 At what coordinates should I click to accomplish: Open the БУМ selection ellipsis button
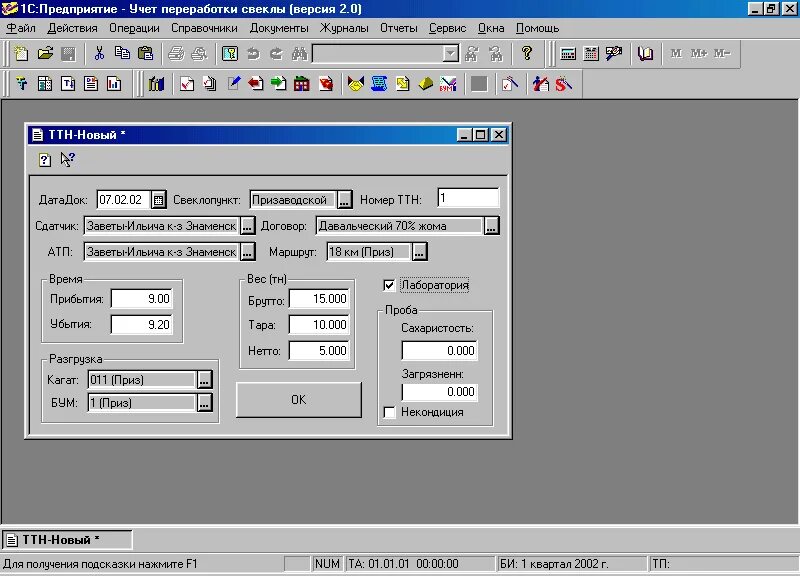click(x=205, y=403)
